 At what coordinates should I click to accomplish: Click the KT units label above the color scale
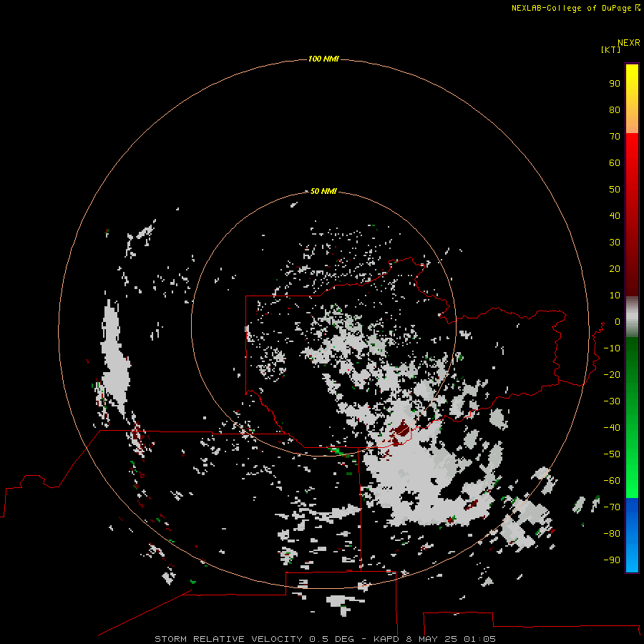611,49
